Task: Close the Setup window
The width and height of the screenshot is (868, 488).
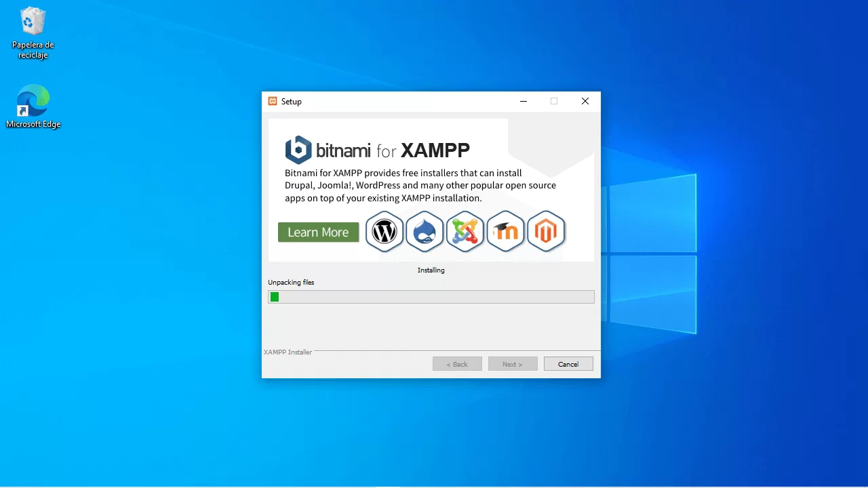Action: (585, 101)
